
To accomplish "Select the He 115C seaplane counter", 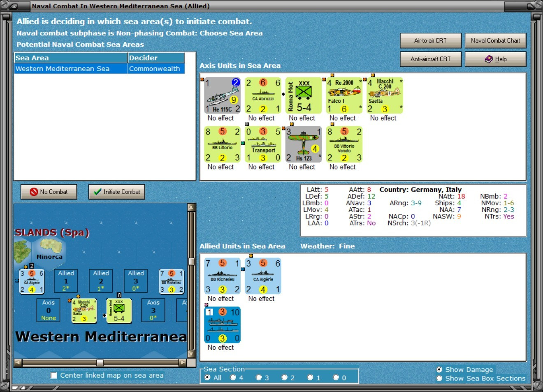I will point(223,95).
